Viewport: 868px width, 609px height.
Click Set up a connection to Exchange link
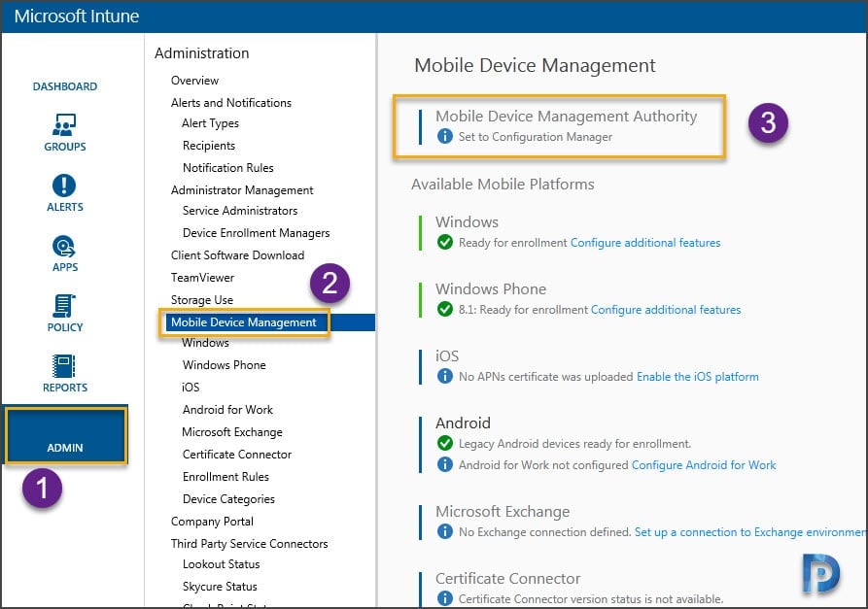[750, 532]
